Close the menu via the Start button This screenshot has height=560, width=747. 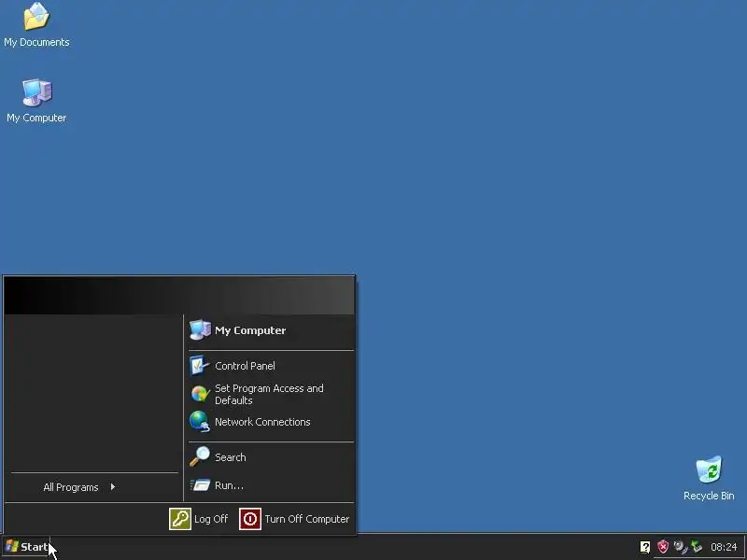click(26, 547)
